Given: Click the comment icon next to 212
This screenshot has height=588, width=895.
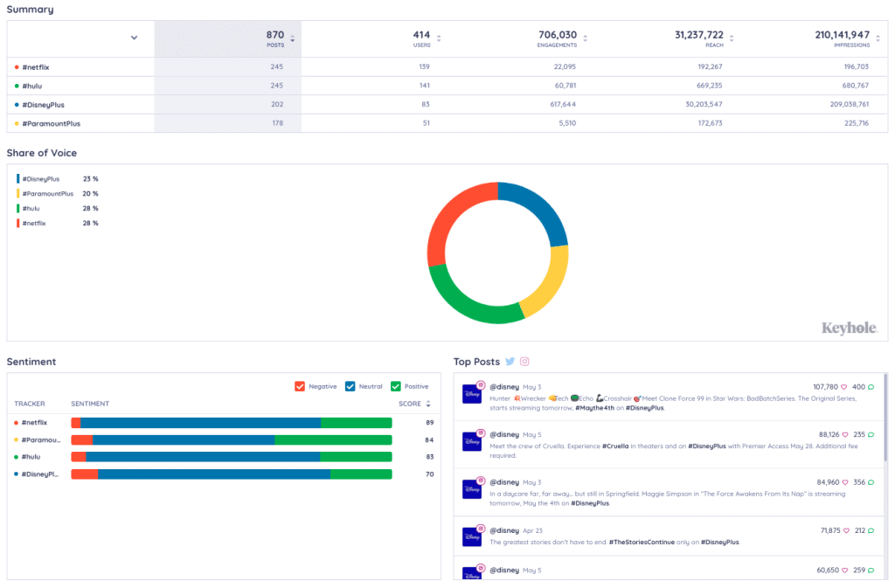Looking at the screenshot, I should pyautogui.click(x=871, y=531).
